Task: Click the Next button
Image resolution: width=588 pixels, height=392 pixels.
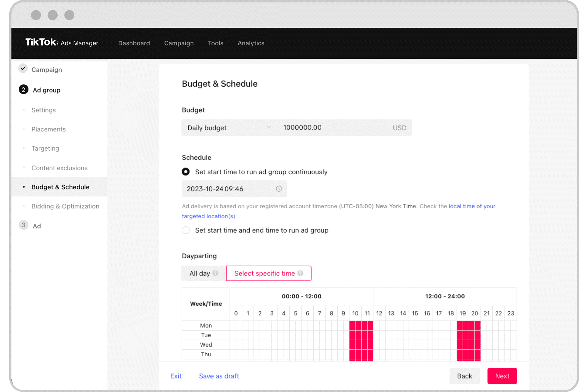Action: click(x=502, y=376)
